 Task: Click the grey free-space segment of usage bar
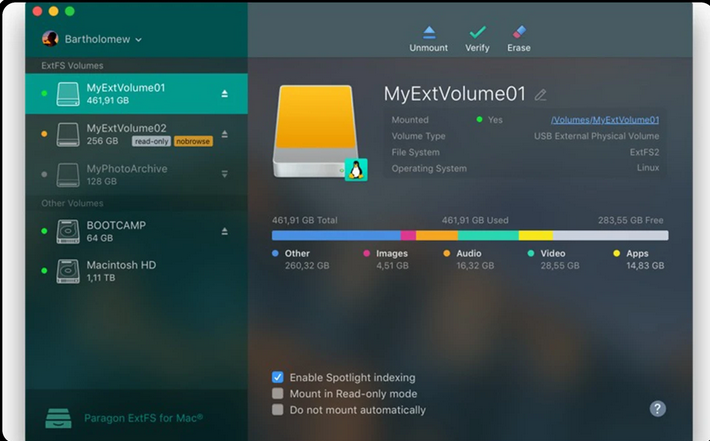(610, 235)
